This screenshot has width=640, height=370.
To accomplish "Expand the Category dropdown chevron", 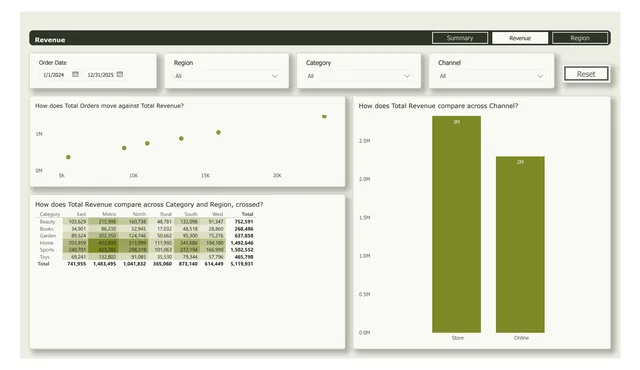I will (x=407, y=76).
